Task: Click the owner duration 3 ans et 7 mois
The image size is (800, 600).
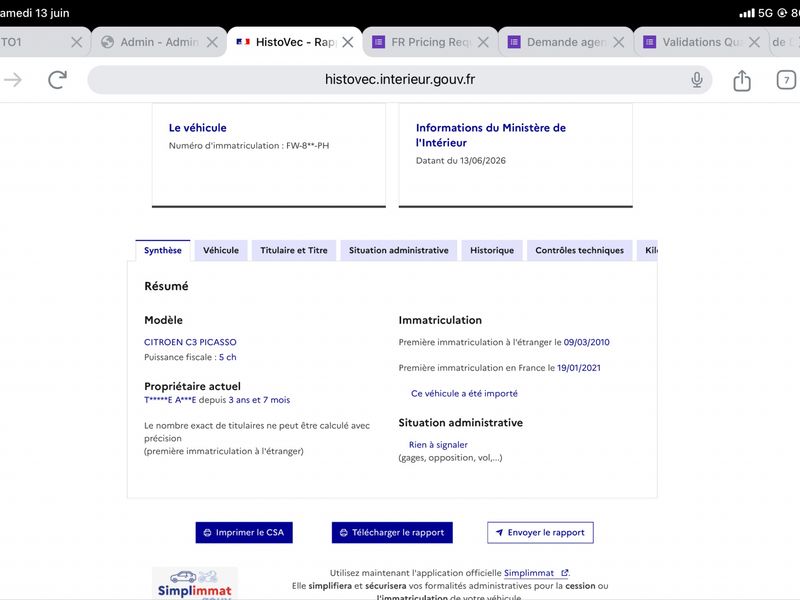Action: [x=259, y=400]
